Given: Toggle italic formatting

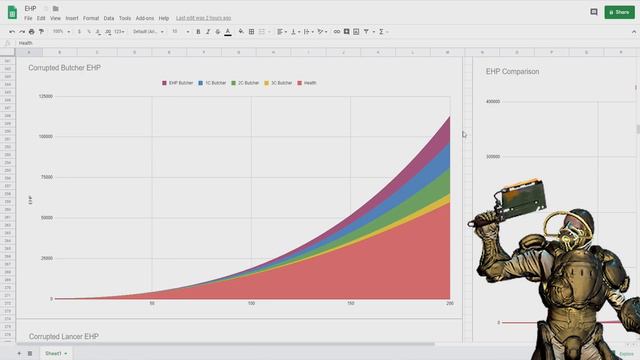Looking at the screenshot, I should 208,31.
